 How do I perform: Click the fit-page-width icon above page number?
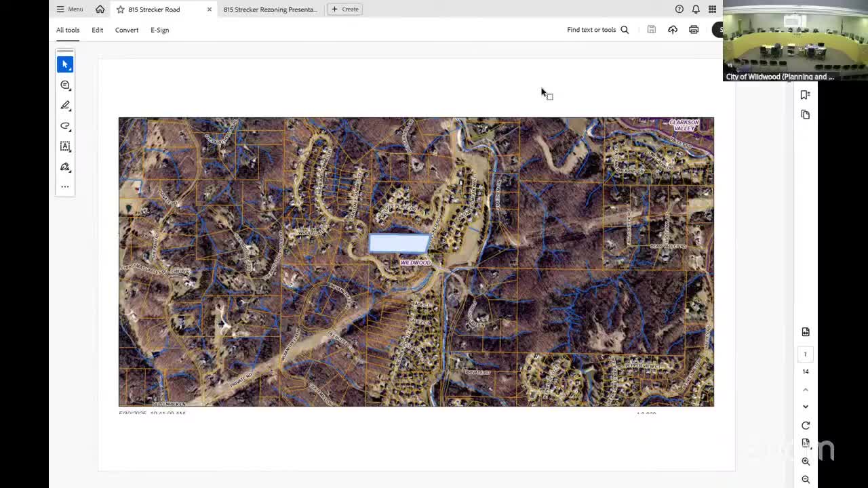806,332
